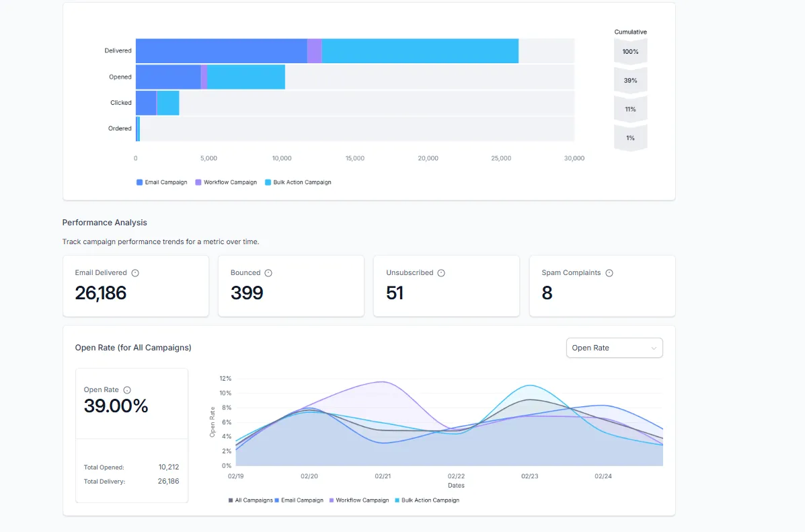Image resolution: width=805 pixels, height=532 pixels.
Task: Click the Performance Analysis heading
Action: click(105, 223)
